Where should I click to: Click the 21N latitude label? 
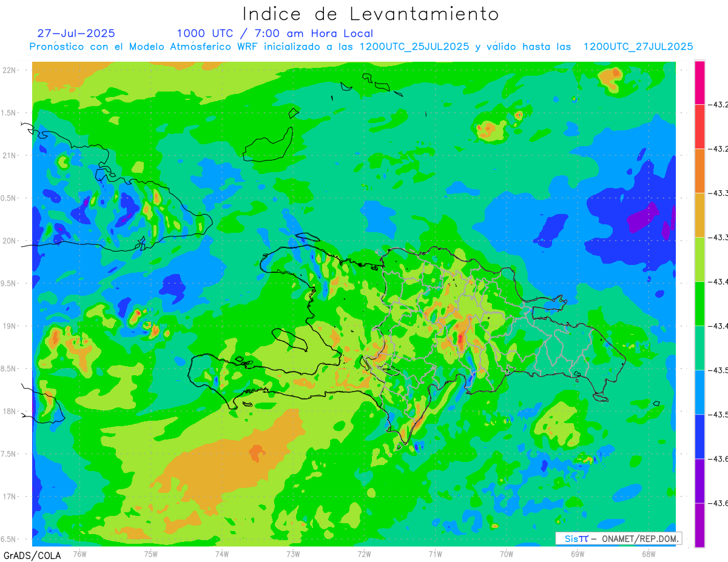click(x=9, y=155)
